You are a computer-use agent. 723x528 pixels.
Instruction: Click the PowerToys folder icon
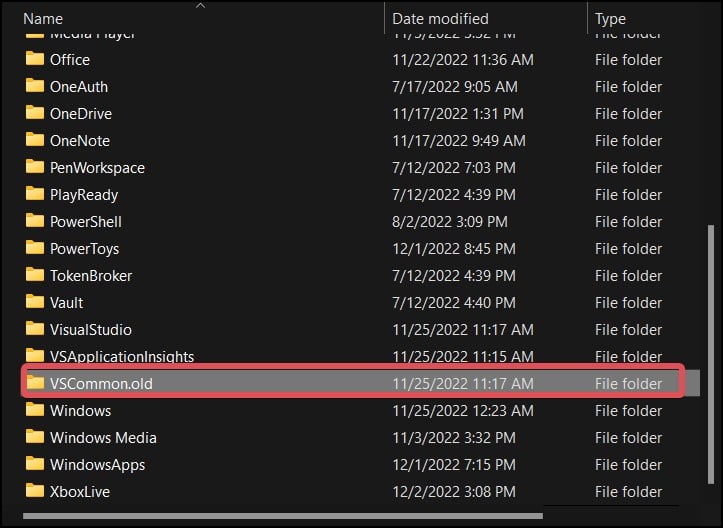(35, 248)
